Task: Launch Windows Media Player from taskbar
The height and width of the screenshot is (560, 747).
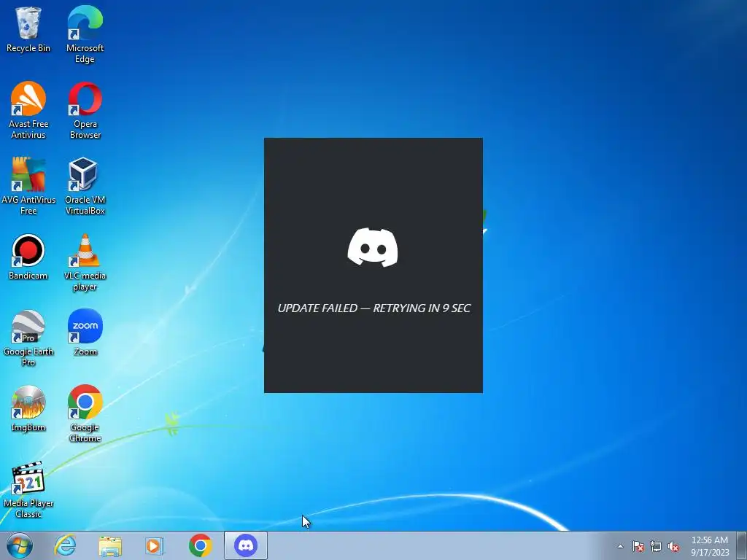Action: point(155,545)
